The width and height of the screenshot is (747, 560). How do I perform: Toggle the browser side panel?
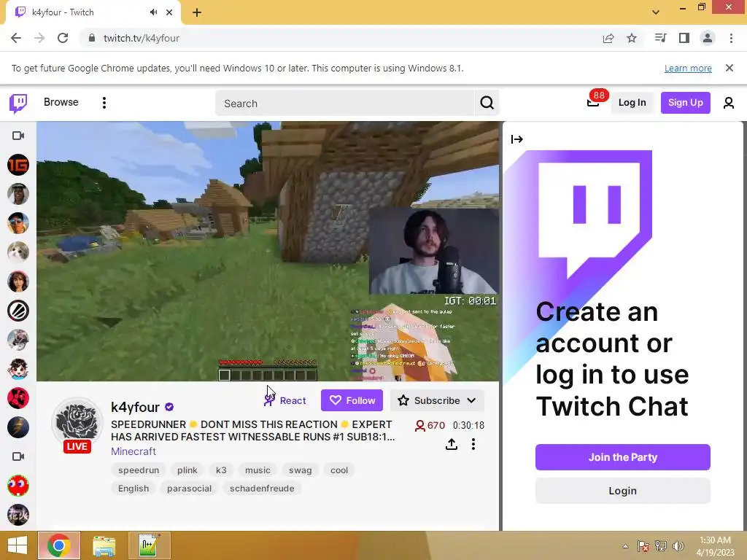pos(684,38)
